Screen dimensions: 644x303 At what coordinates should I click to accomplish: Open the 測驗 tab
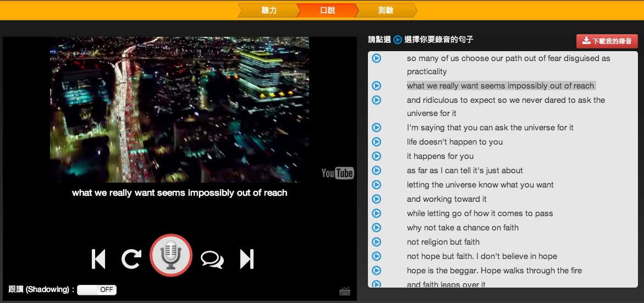(x=386, y=10)
